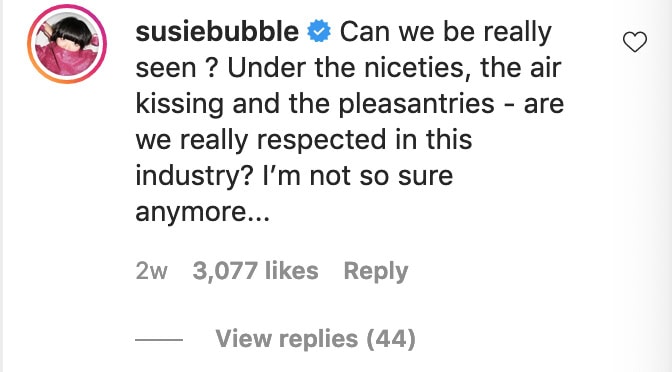Click the blue verified badge
Viewport: 672px width, 372px height.
(x=319, y=32)
